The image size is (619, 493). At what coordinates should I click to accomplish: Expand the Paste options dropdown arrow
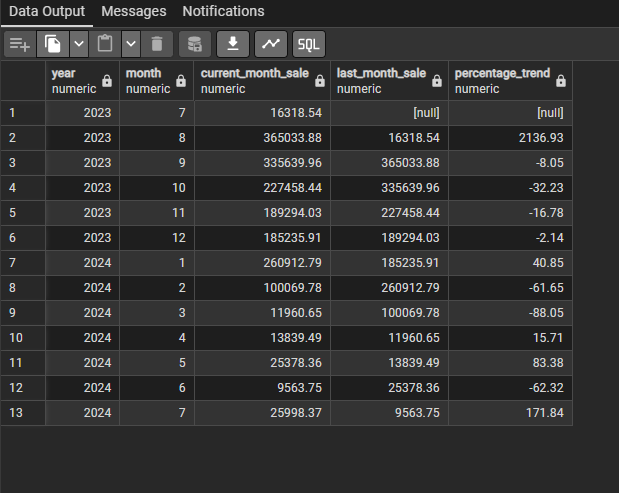[x=130, y=44]
